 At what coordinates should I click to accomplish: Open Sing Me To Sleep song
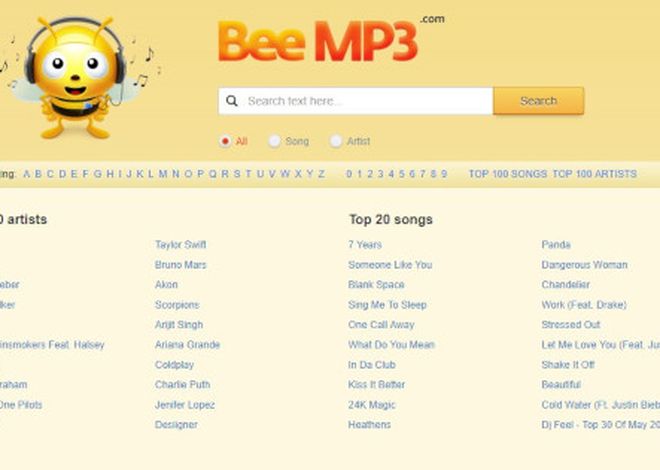(387, 305)
